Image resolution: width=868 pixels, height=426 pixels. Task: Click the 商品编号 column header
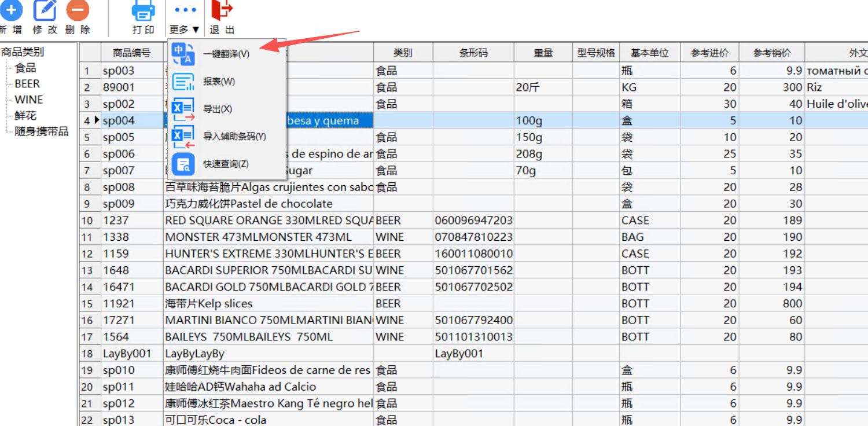(x=132, y=53)
